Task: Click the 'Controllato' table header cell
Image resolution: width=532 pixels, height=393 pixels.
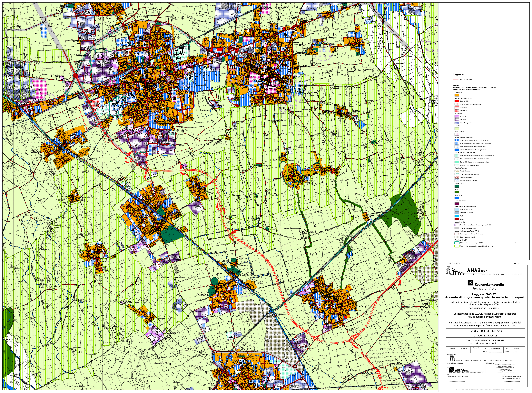Action: click(464, 348)
